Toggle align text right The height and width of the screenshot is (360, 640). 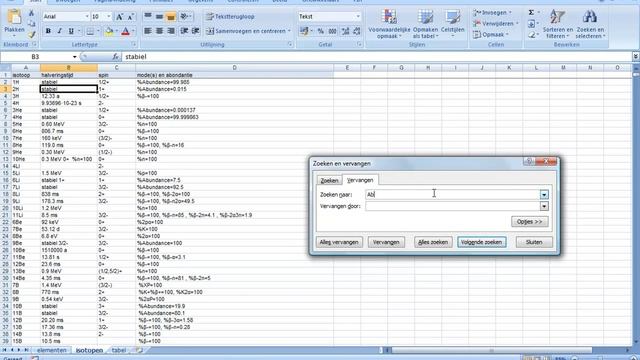[x=171, y=31]
